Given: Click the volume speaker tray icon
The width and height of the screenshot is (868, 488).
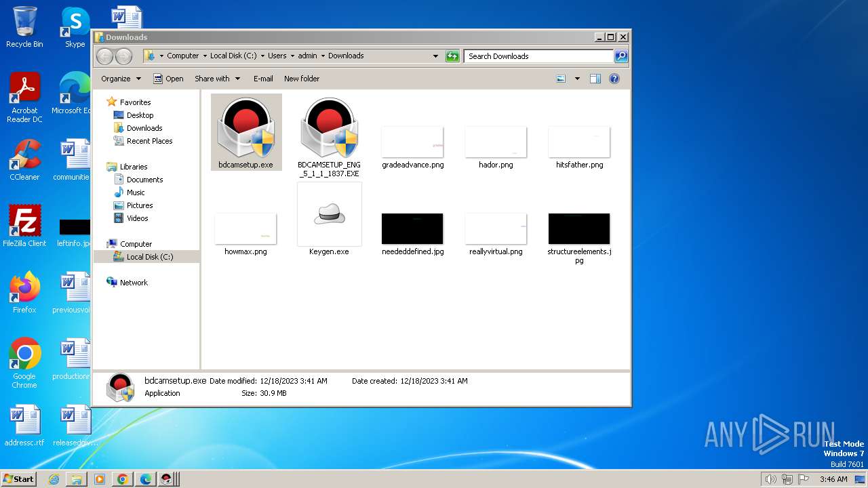Looking at the screenshot, I should (770, 479).
